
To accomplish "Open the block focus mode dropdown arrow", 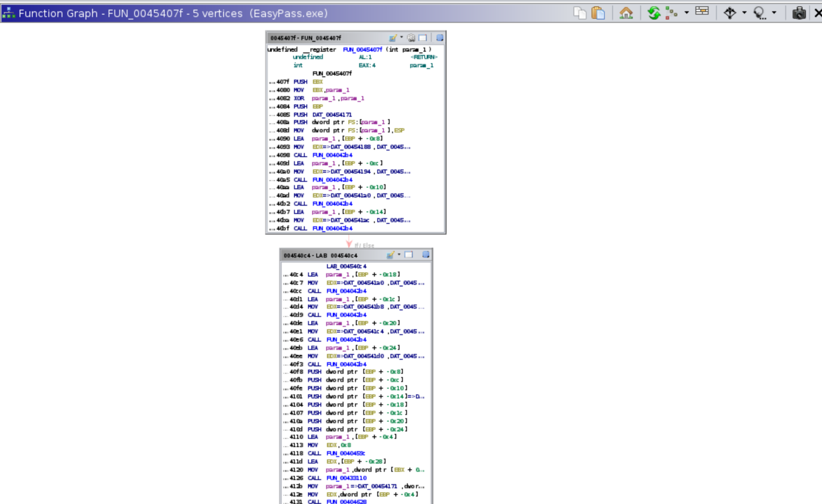I will pyautogui.click(x=774, y=13).
